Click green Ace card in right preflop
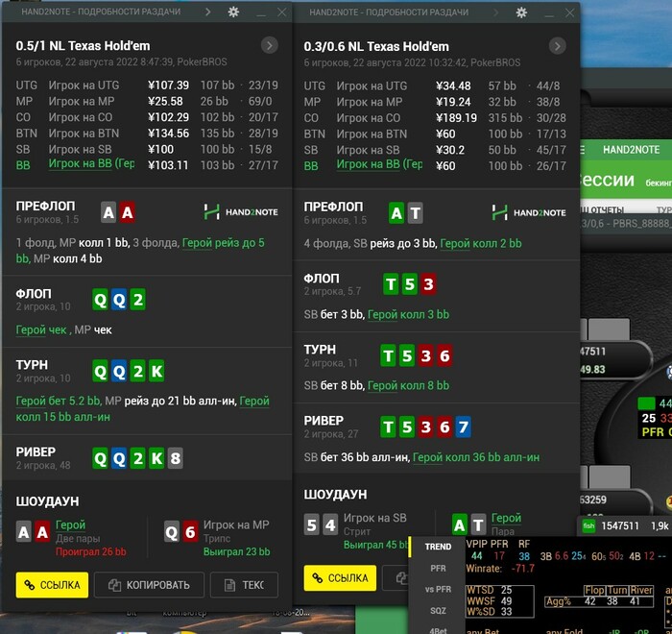 (x=396, y=212)
